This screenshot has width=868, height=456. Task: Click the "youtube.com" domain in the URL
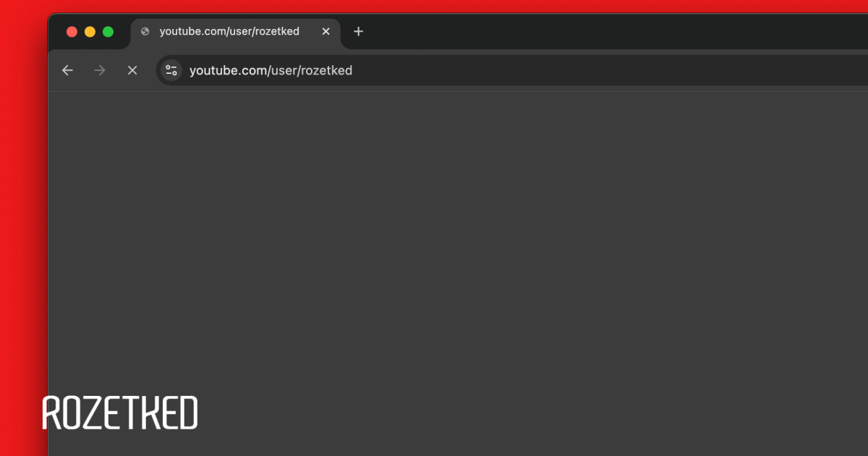pos(228,71)
